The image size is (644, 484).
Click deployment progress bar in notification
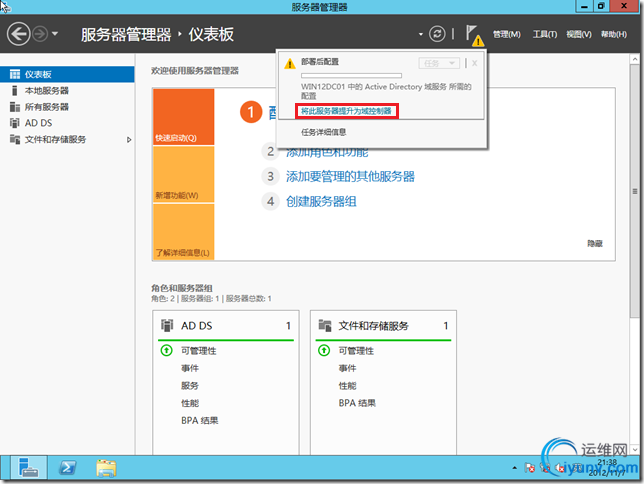click(351, 76)
